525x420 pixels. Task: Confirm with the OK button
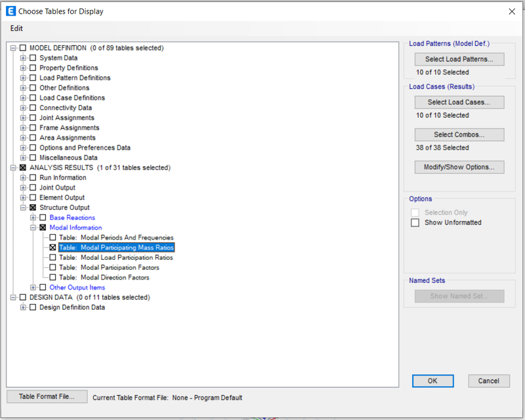(433, 381)
